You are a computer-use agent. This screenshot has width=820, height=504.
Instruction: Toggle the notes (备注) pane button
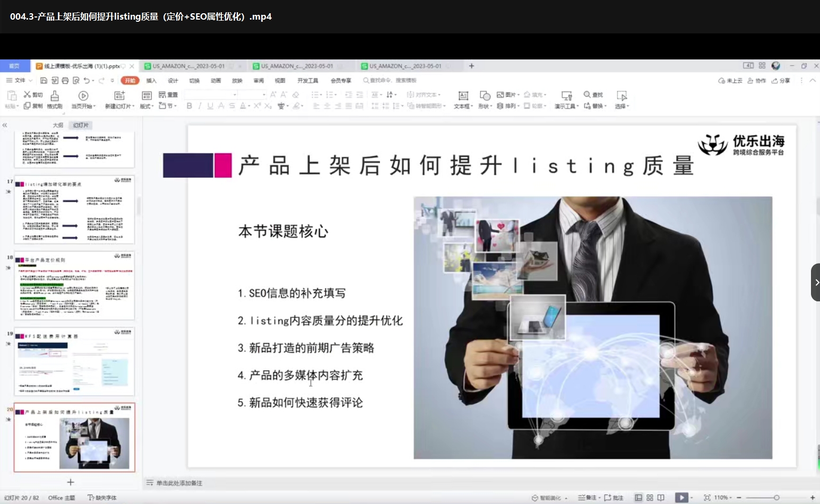586,498
